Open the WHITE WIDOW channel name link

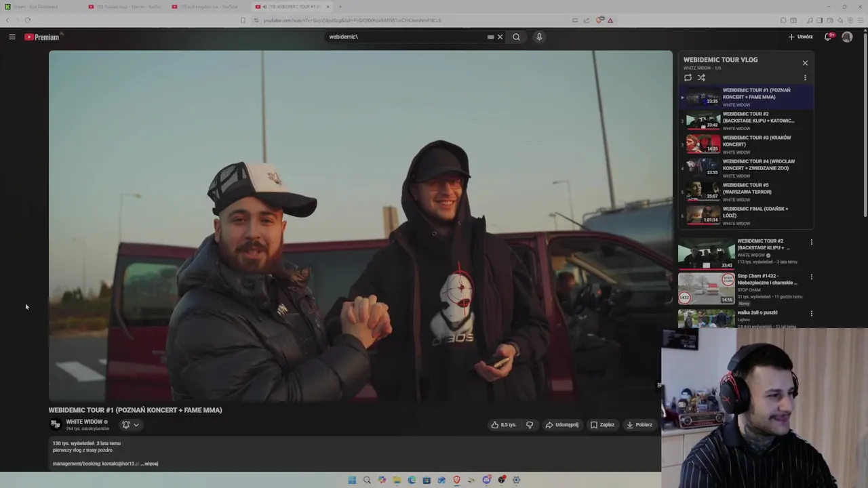click(x=84, y=422)
